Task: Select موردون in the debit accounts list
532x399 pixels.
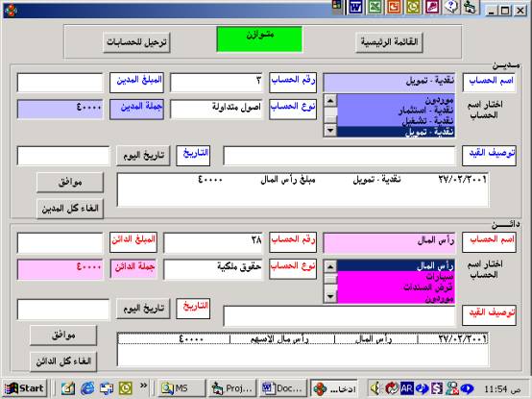Action: tap(396, 100)
